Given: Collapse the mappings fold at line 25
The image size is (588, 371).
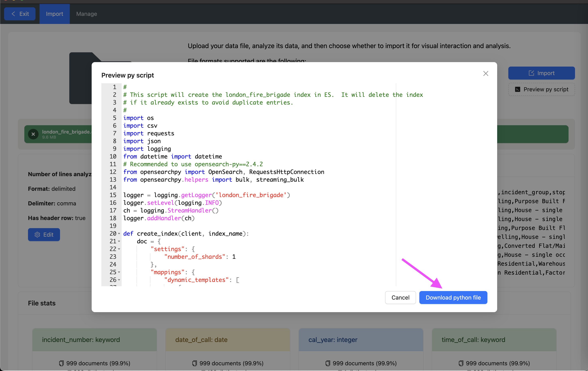Looking at the screenshot, I should 119,272.
